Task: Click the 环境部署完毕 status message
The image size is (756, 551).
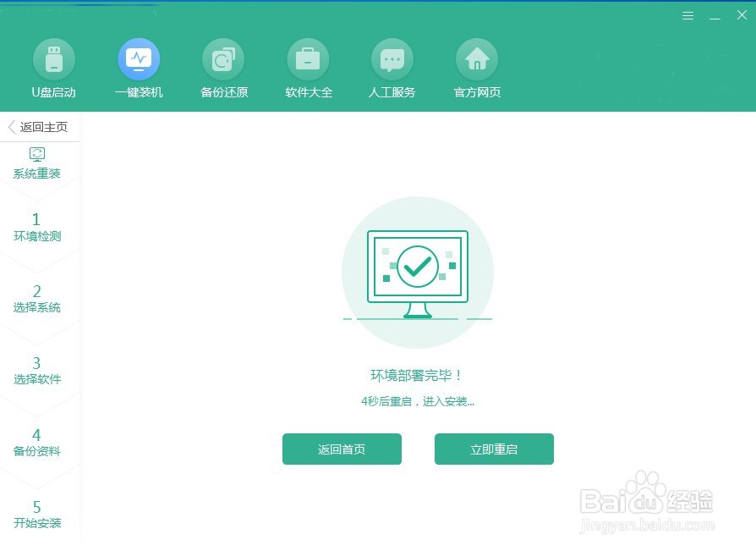Action: [417, 376]
